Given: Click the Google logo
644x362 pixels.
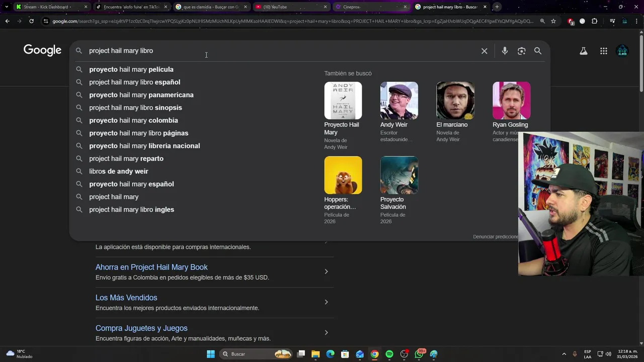Looking at the screenshot, I should click(42, 50).
